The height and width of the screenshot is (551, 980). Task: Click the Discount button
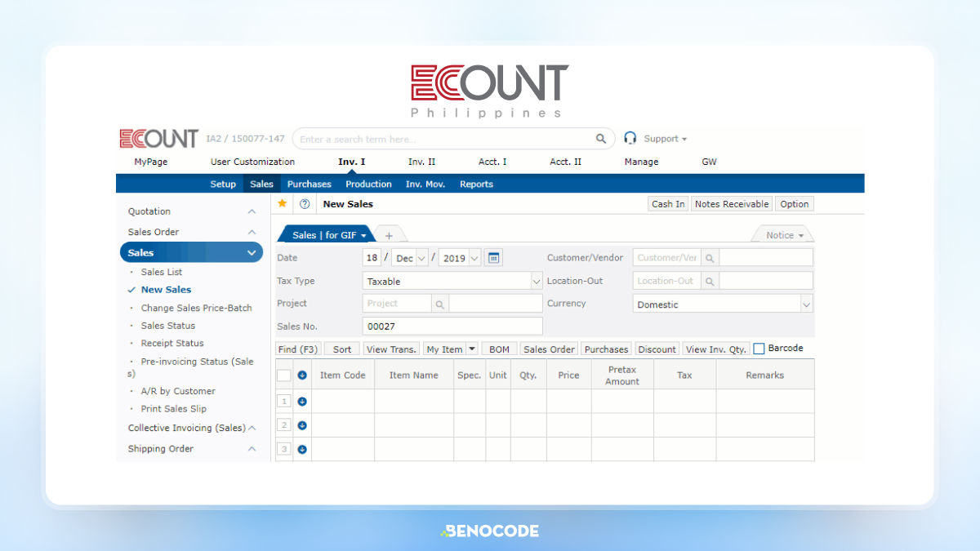pyautogui.click(x=657, y=349)
